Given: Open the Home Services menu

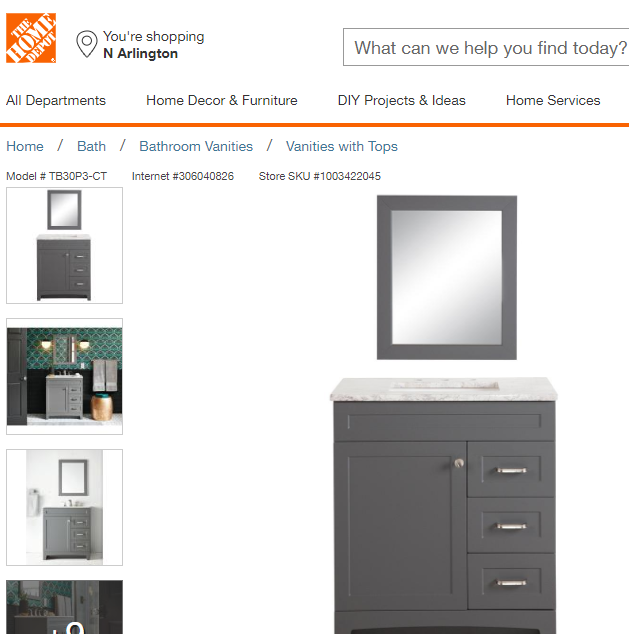Looking at the screenshot, I should tap(553, 100).
